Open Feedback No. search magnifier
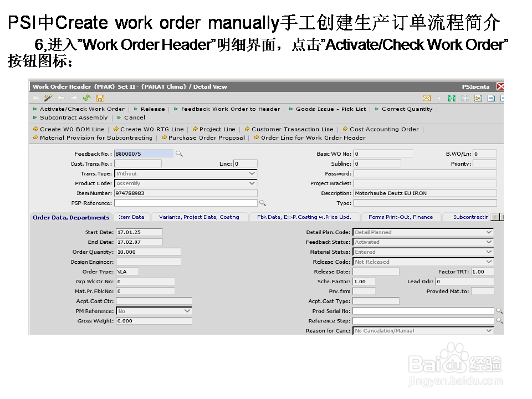 (179, 154)
